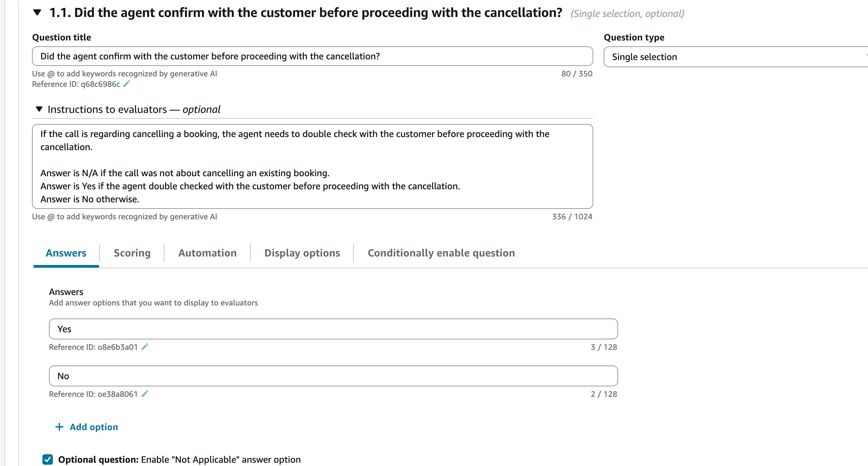Image resolution: width=868 pixels, height=466 pixels.
Task: Click the plus icon beside Add option
Action: tap(59, 427)
